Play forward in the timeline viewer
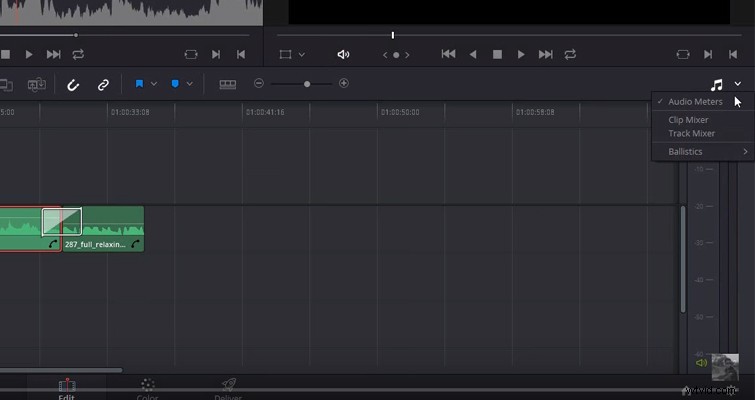 521,54
